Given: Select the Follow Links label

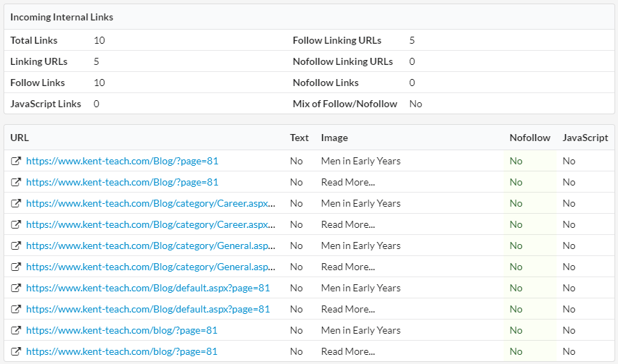Looking at the screenshot, I should (37, 83).
